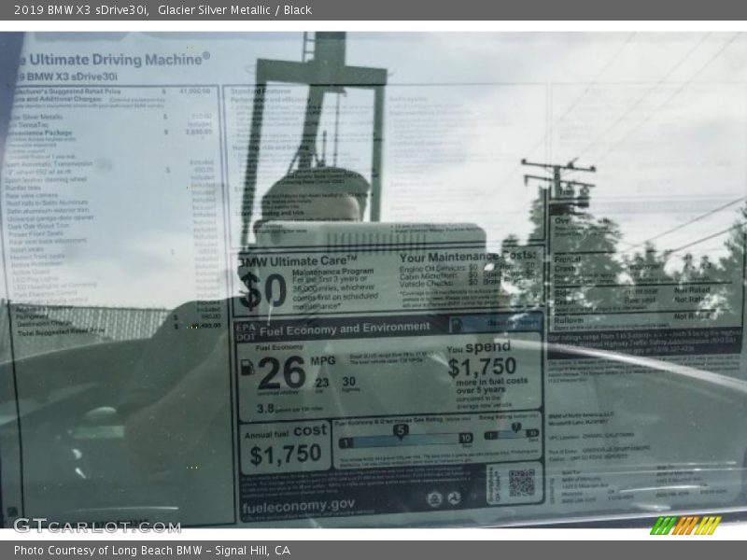Click the smog rating marker on the scale
Screen dimensions: 747x560
514,428
